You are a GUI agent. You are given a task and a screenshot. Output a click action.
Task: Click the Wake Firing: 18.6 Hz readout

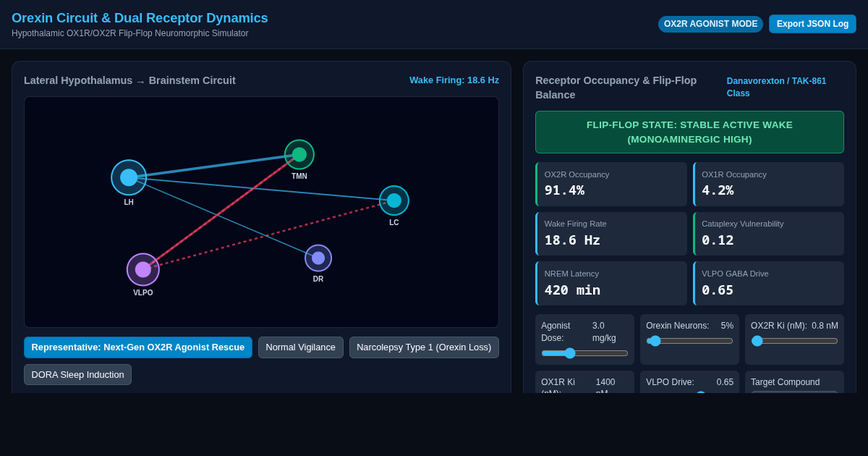(x=454, y=80)
